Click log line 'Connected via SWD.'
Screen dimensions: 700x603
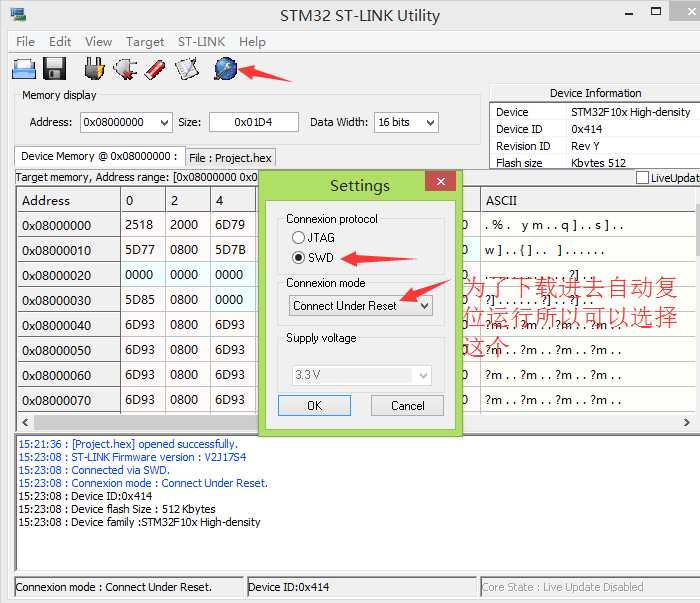[x=94, y=470]
